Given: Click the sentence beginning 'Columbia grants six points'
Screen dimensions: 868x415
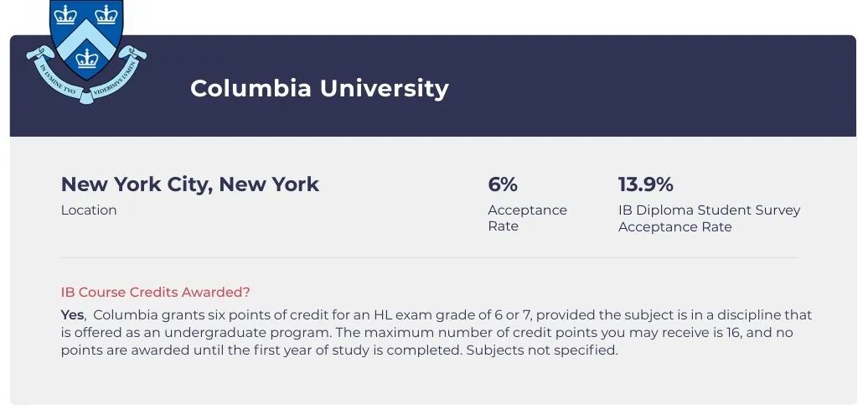Looking at the screenshot, I should pos(335,315).
